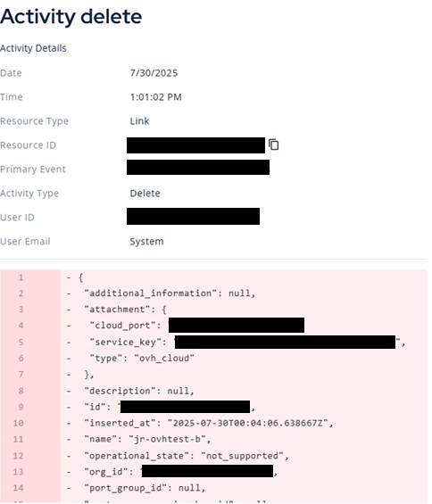Select the redacted cloud_port value
Screen dimensions: 432x504
237,325
